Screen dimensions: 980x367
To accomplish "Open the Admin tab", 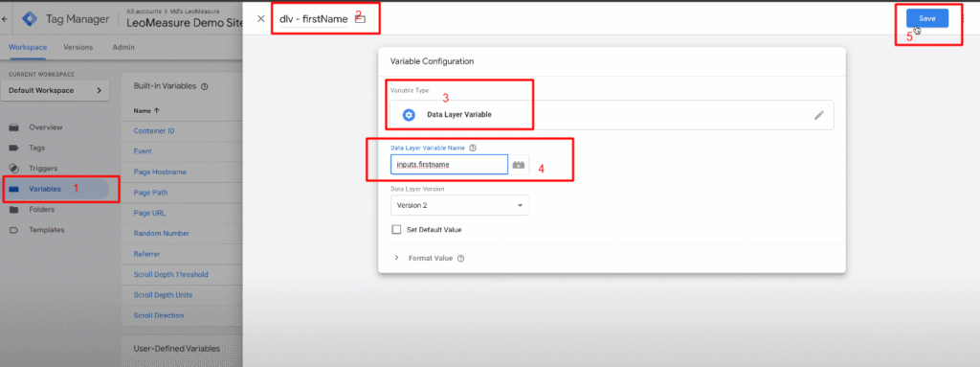I will (123, 47).
